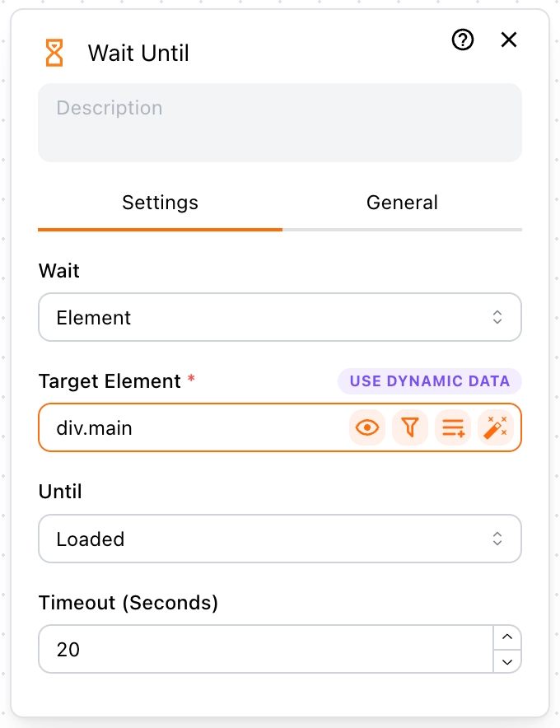Open the selector filter funnel icon
Image resolution: width=560 pixels, height=728 pixels.
click(410, 427)
